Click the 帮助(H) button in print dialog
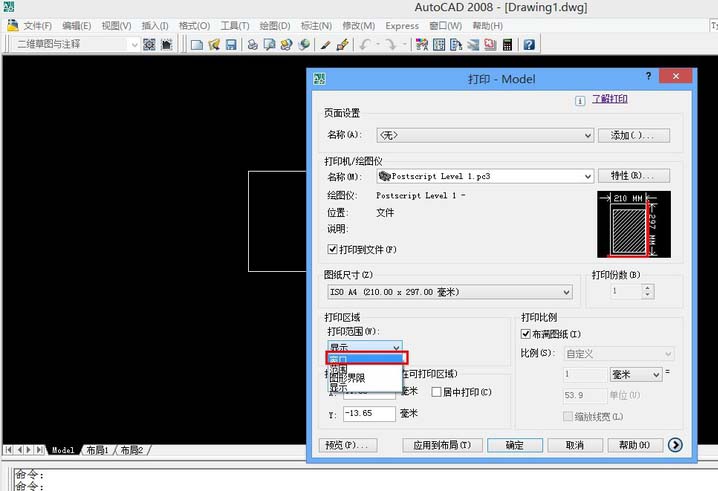 [x=635, y=445]
